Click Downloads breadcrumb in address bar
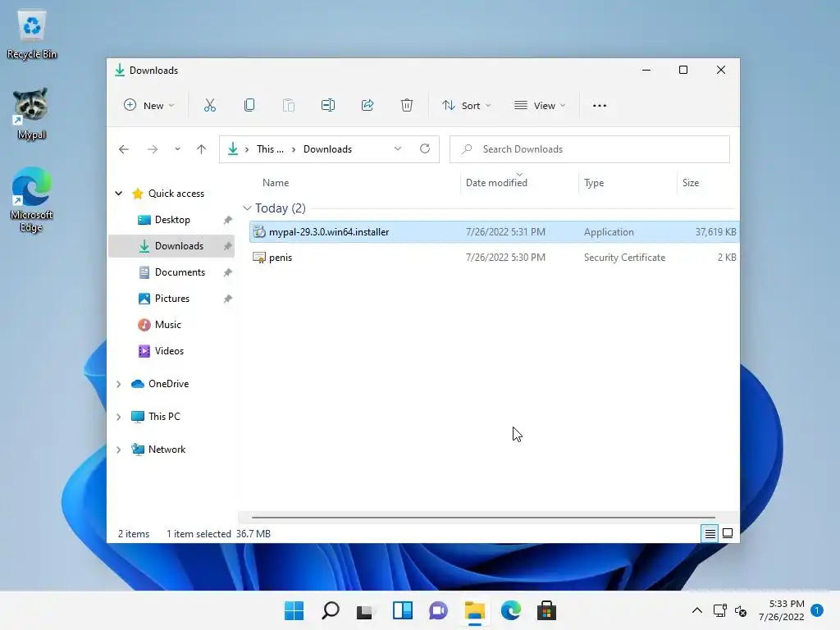Image resolution: width=840 pixels, height=630 pixels. (x=327, y=149)
